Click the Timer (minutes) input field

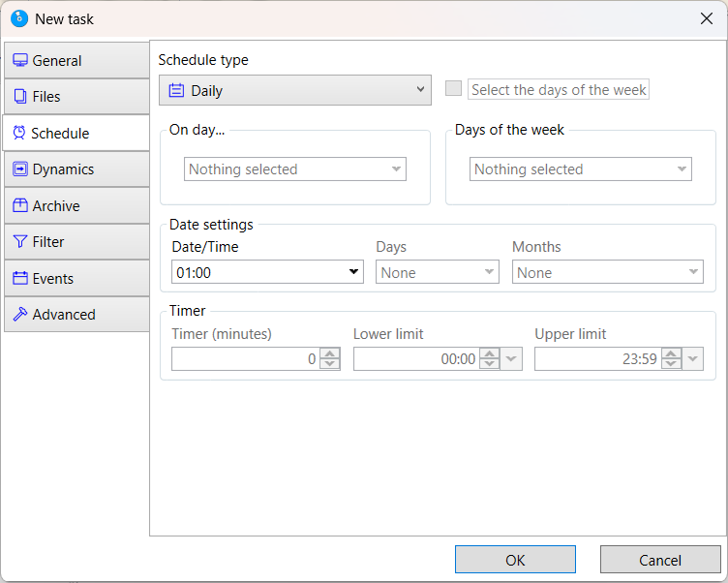pos(245,359)
